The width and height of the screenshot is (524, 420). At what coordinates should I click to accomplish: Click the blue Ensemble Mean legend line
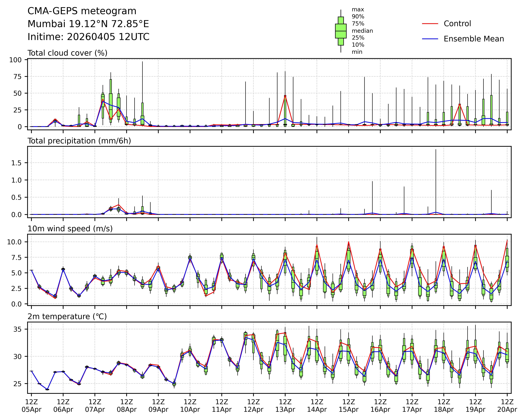pyautogui.click(x=430, y=39)
